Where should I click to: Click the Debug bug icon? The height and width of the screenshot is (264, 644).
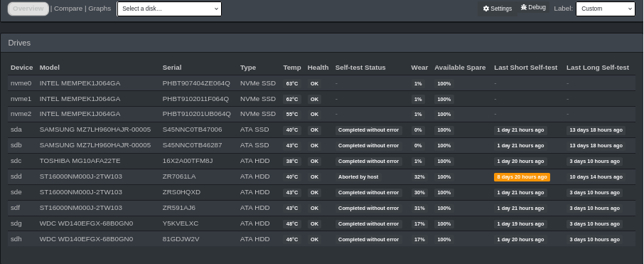pyautogui.click(x=524, y=7)
